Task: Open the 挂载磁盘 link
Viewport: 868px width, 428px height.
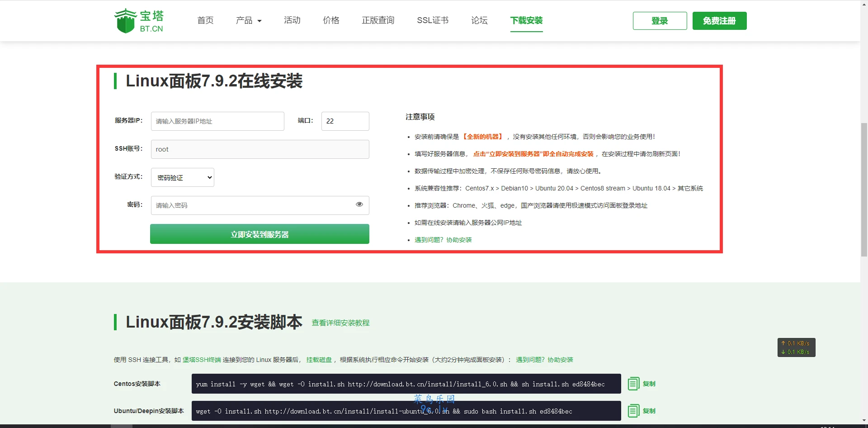Action: click(319, 360)
